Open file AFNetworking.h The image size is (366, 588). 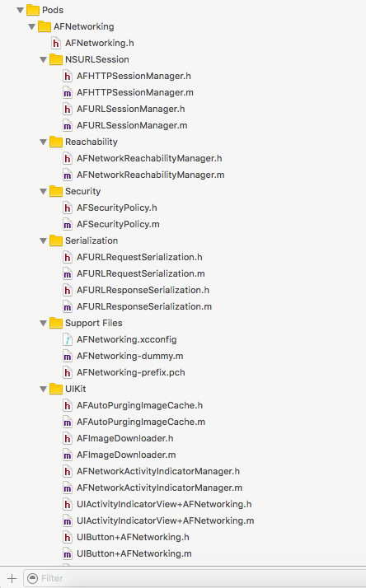click(x=100, y=43)
